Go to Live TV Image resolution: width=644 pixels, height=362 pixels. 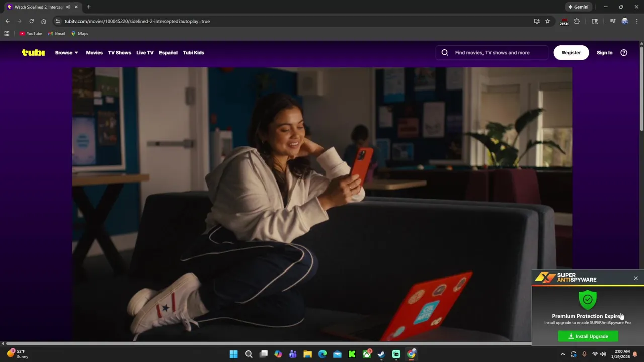pos(145,52)
